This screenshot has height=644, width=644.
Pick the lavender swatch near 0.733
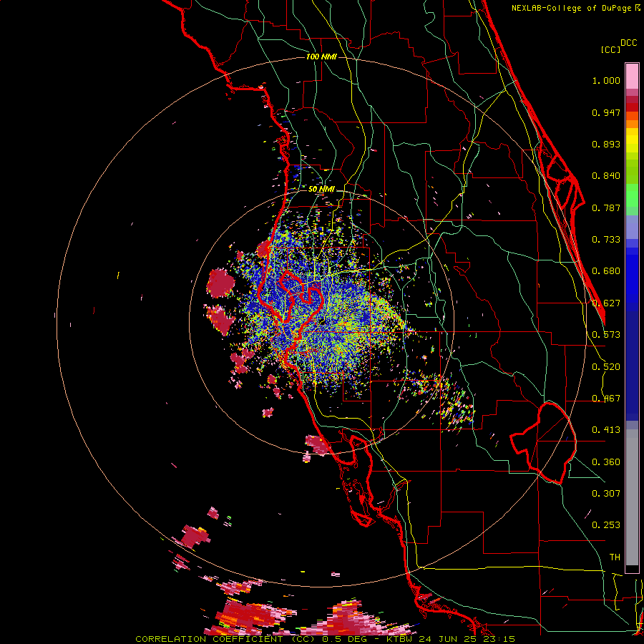coord(632,227)
